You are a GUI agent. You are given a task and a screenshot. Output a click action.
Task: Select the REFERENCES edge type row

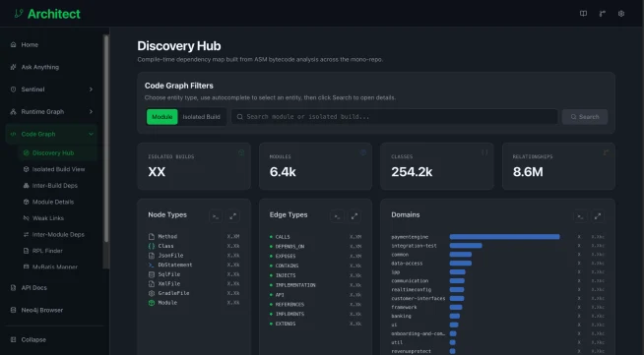(x=315, y=304)
